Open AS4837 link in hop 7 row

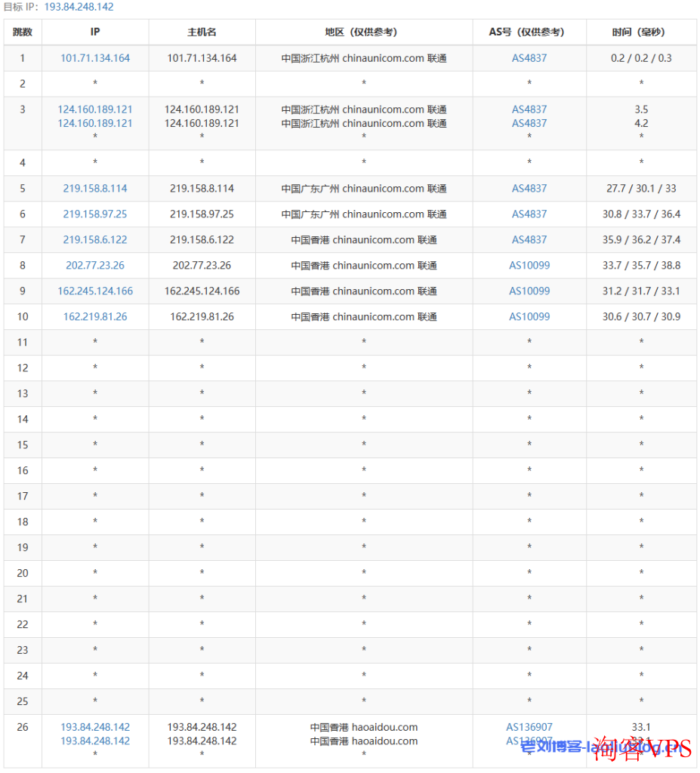click(x=529, y=239)
